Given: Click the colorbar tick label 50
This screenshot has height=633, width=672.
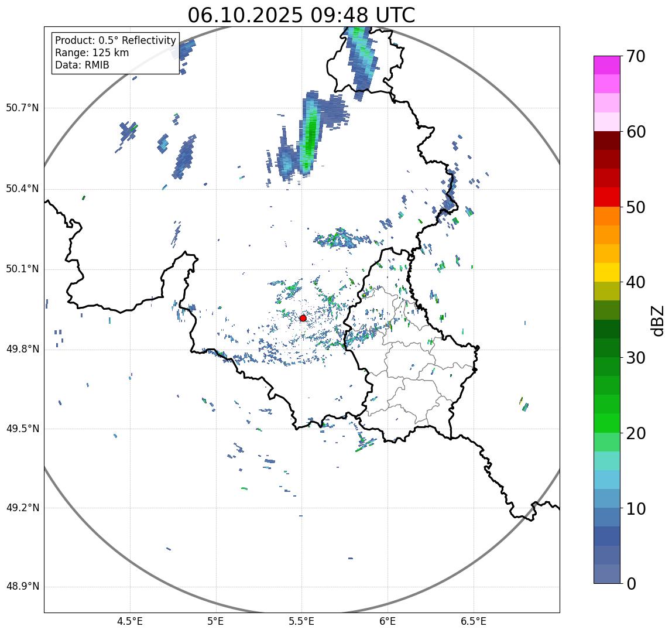Looking at the screenshot, I should 636,207.
